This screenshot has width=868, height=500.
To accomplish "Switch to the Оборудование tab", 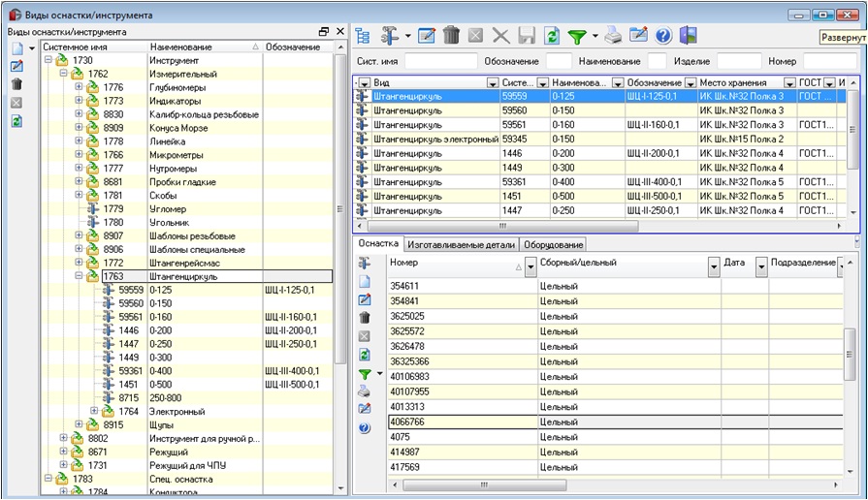I will 553,244.
